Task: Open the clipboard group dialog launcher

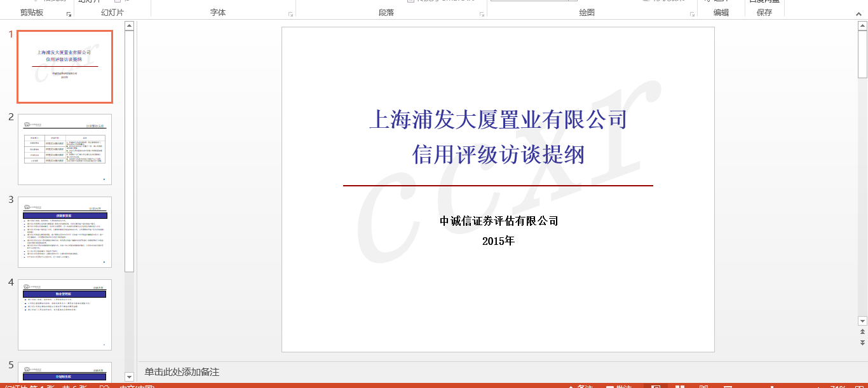Action: [69, 13]
